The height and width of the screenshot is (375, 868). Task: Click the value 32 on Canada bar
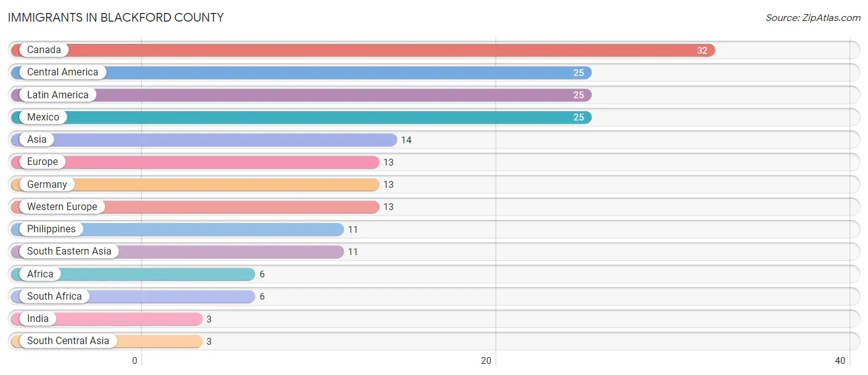coord(702,51)
